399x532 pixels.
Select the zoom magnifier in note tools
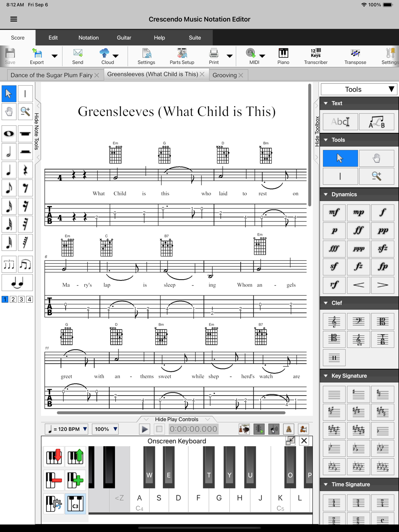25,112
